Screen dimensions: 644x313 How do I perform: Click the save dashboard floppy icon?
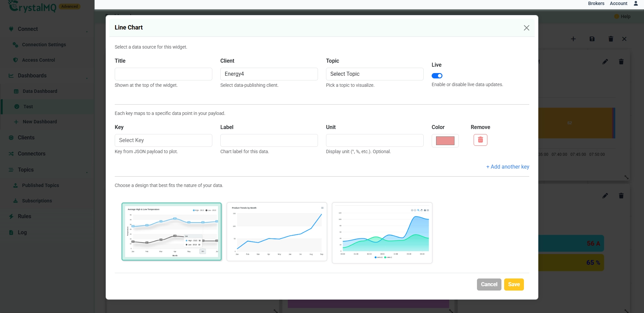[x=592, y=39]
